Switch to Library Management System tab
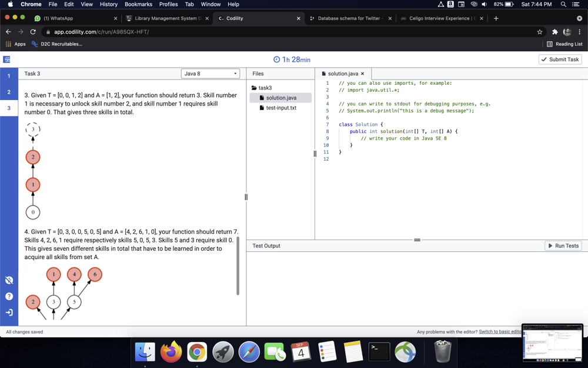Viewport: 588px width, 368px height. click(167, 18)
